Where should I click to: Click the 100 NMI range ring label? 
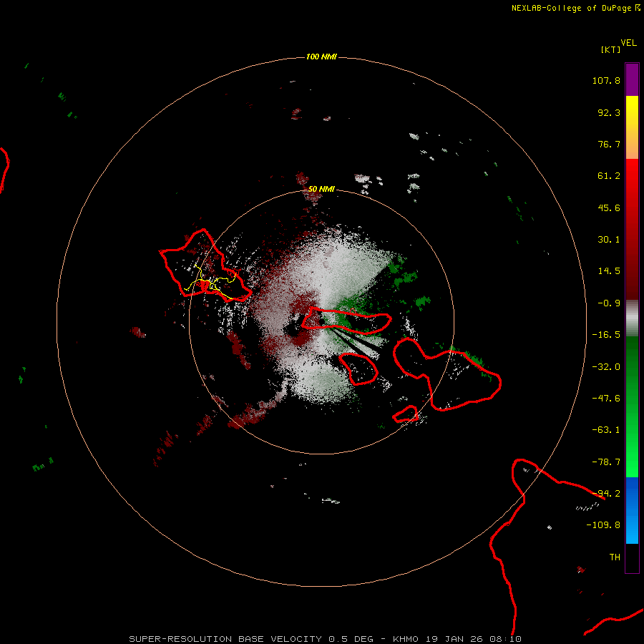(x=321, y=57)
